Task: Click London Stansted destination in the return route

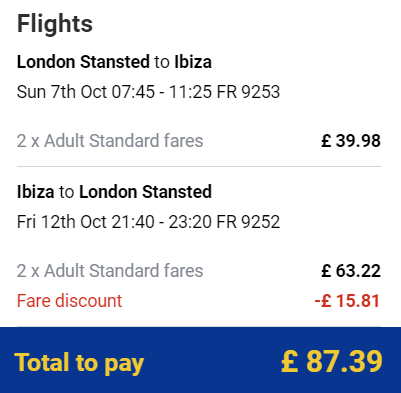Action: click(x=145, y=192)
